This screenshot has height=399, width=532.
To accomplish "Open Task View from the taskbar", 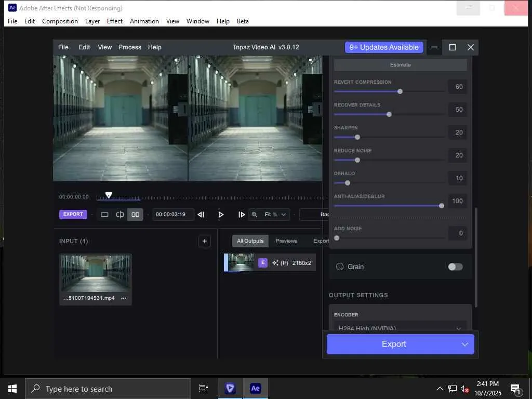I will (x=203, y=389).
